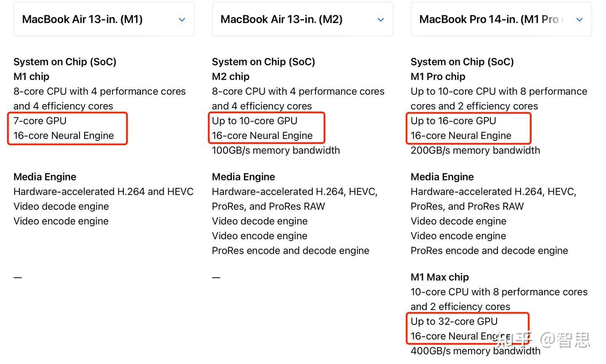Click the 知乎 @智思 watermark logo

coord(543,340)
